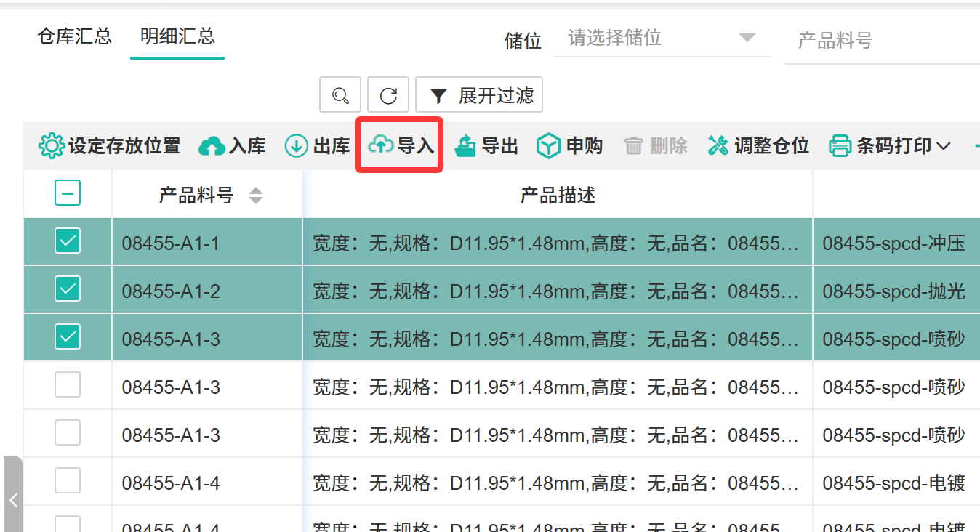This screenshot has width=980, height=532.
Task: Click the 申购 box icon button
Action: [x=569, y=146]
